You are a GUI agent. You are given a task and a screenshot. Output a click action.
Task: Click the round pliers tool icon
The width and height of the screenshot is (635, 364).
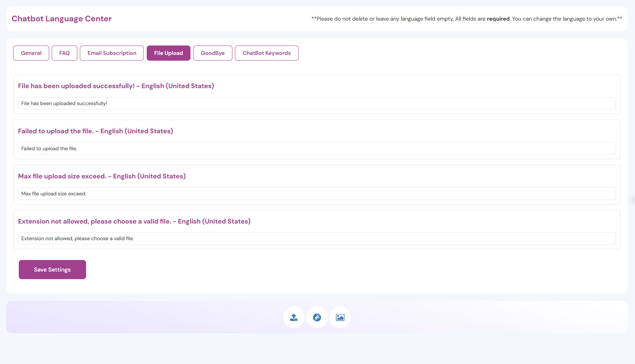(317, 317)
